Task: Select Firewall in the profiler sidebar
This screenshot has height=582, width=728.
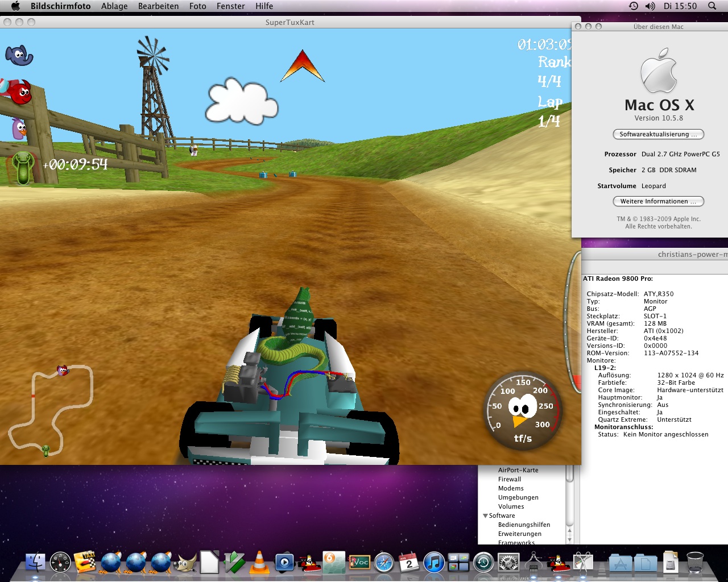Action: click(510, 479)
